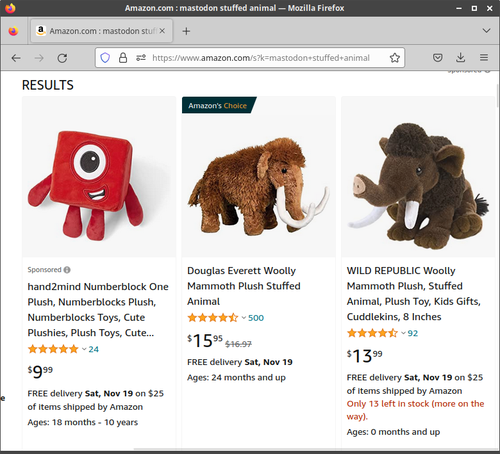
Task: Click the Amazon's Choice badge
Action: point(218,105)
